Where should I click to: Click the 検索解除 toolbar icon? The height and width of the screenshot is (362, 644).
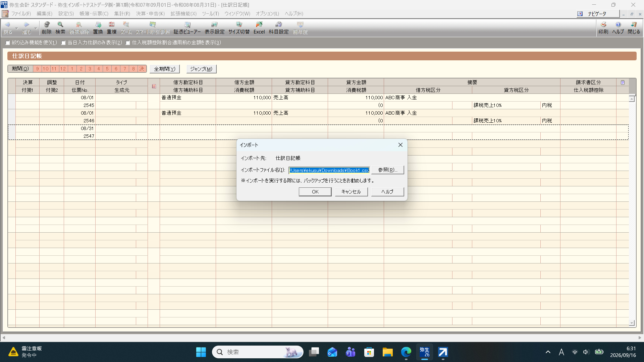[79, 28]
